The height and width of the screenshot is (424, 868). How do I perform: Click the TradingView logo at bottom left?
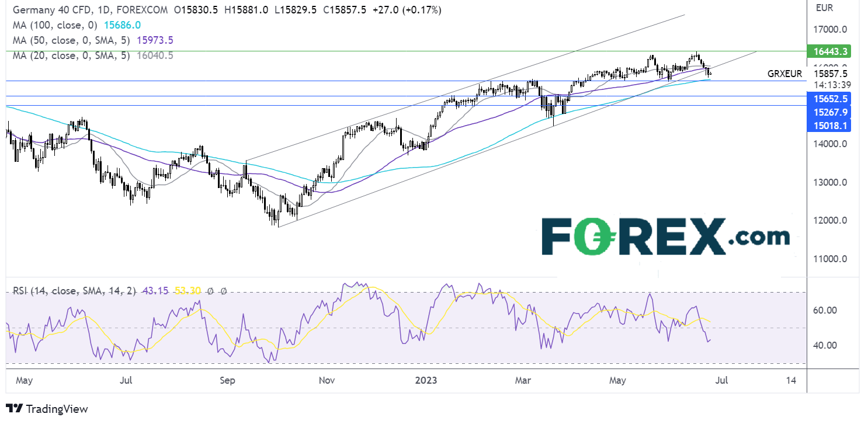(x=47, y=409)
